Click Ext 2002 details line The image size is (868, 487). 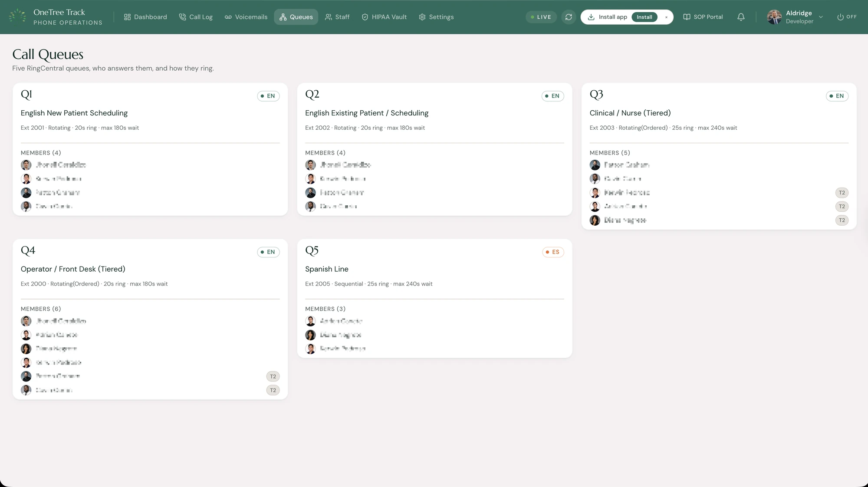pos(365,128)
